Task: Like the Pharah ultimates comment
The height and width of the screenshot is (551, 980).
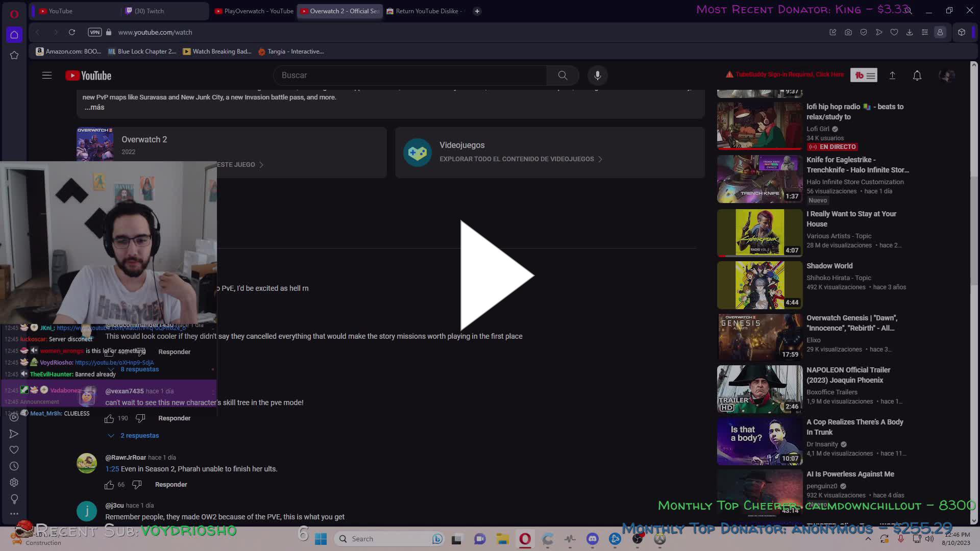Action: (108, 485)
